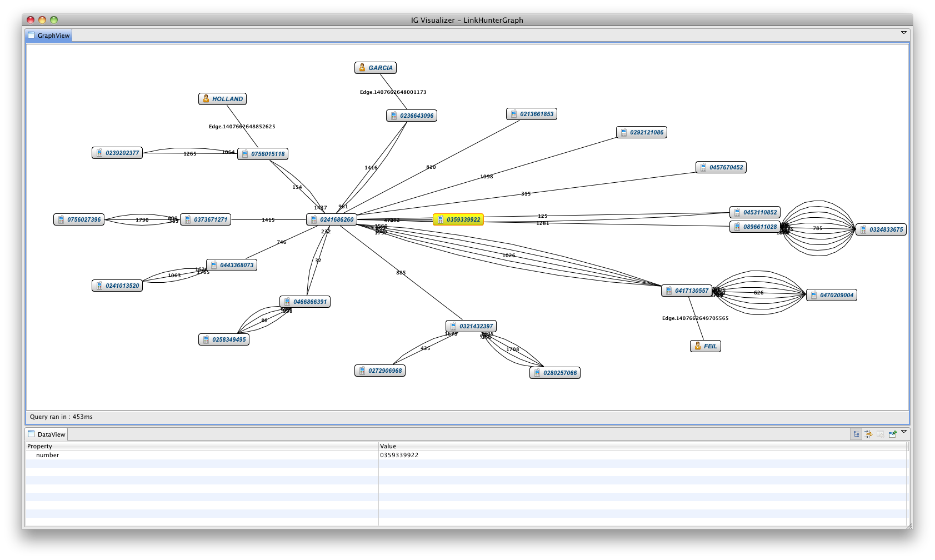Select phone node 0241013520
This screenshot has height=560, width=935.
click(x=117, y=286)
